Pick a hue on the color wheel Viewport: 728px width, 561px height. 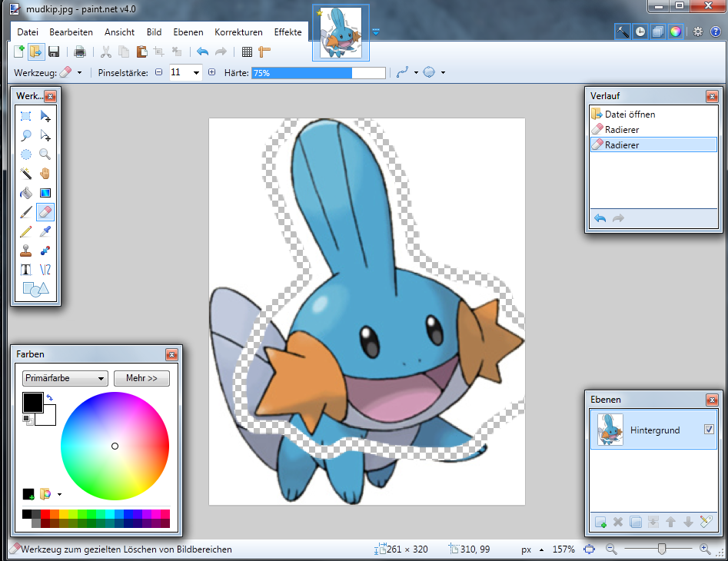(x=115, y=446)
